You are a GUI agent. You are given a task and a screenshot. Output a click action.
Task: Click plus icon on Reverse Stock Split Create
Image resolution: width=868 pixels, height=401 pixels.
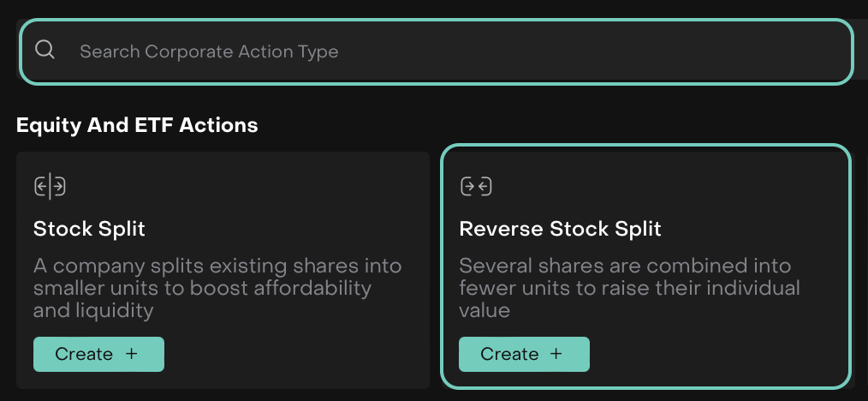(556, 354)
